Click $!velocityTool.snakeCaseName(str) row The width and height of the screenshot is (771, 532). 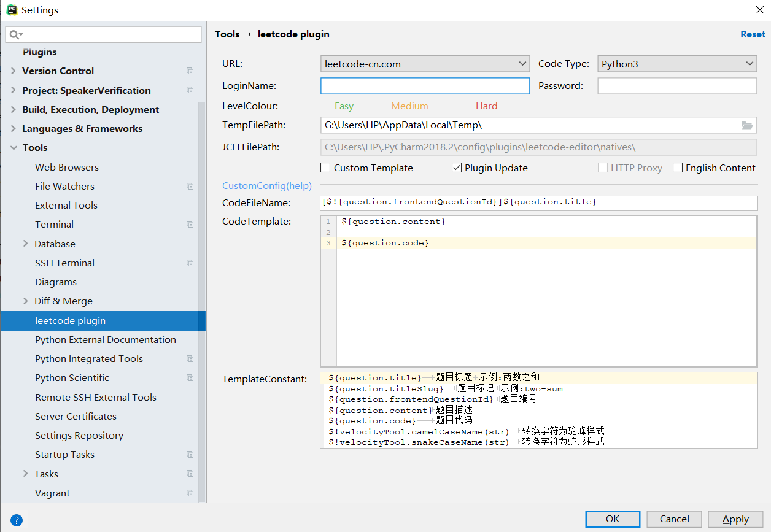[x=466, y=442]
